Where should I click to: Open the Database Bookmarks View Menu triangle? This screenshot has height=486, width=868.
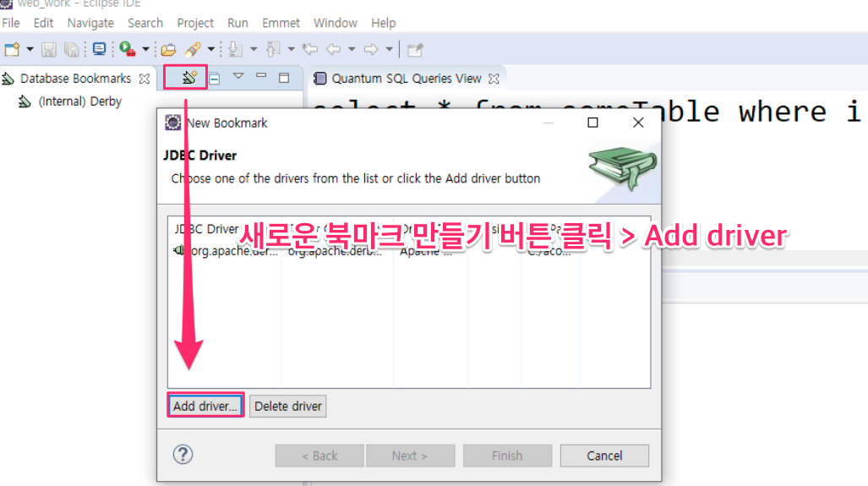click(x=238, y=76)
